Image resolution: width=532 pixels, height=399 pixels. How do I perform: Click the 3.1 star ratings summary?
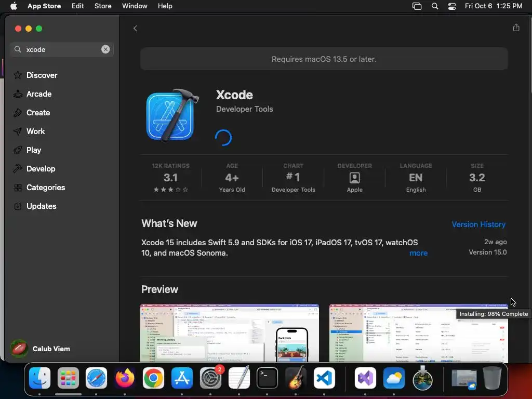pyautogui.click(x=170, y=178)
